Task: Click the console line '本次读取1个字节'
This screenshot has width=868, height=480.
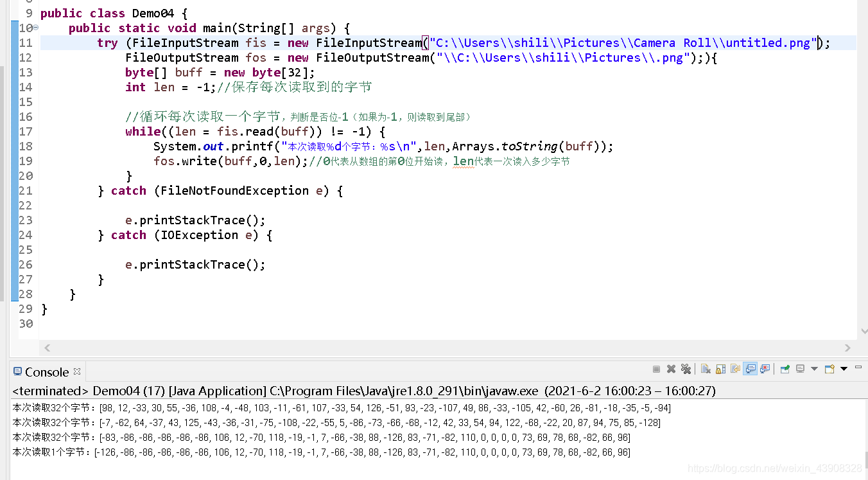Action: coord(322,452)
